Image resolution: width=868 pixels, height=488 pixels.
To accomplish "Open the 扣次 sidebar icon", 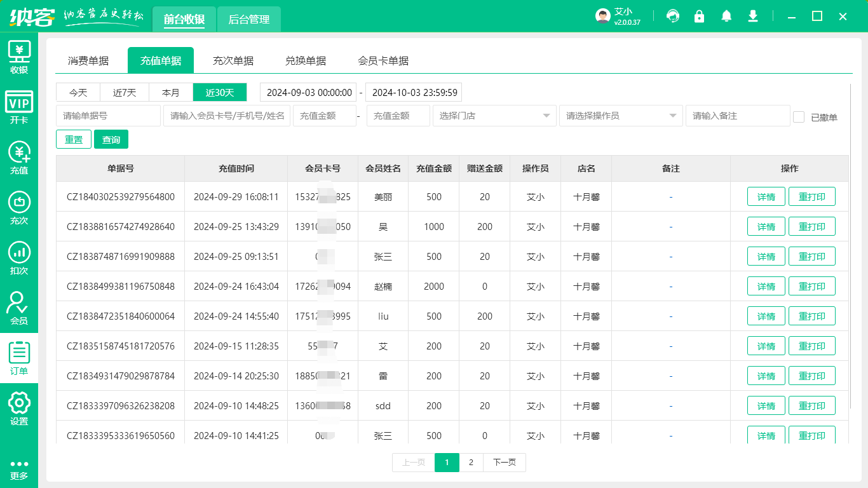I will pyautogui.click(x=19, y=258).
